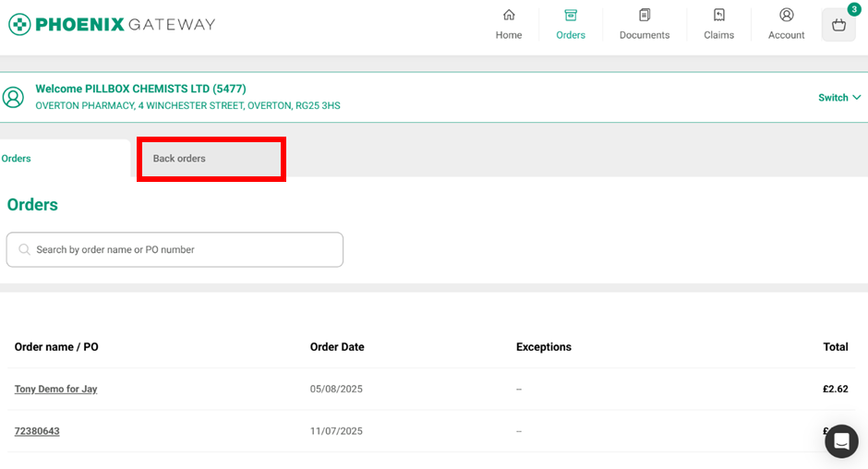Open the Documents icon
The image size is (868, 469).
click(645, 15)
